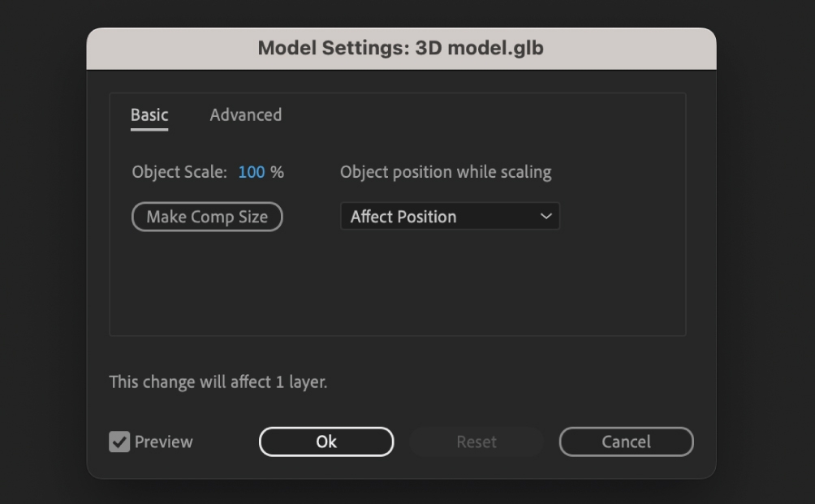Click the checkmark icon next to Preview
Image resolution: width=815 pixels, height=504 pixels.
[119, 442]
